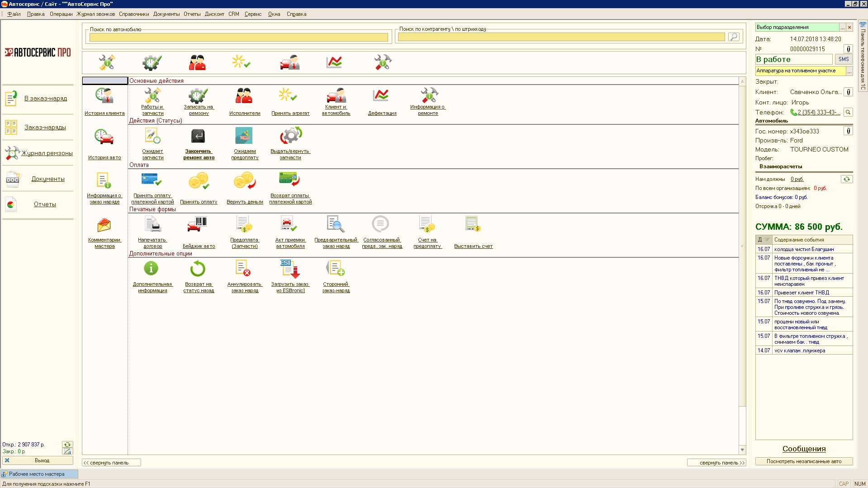The height and width of the screenshot is (488, 868).
Task: Click magnifier button next to contractor search
Action: click(x=734, y=37)
